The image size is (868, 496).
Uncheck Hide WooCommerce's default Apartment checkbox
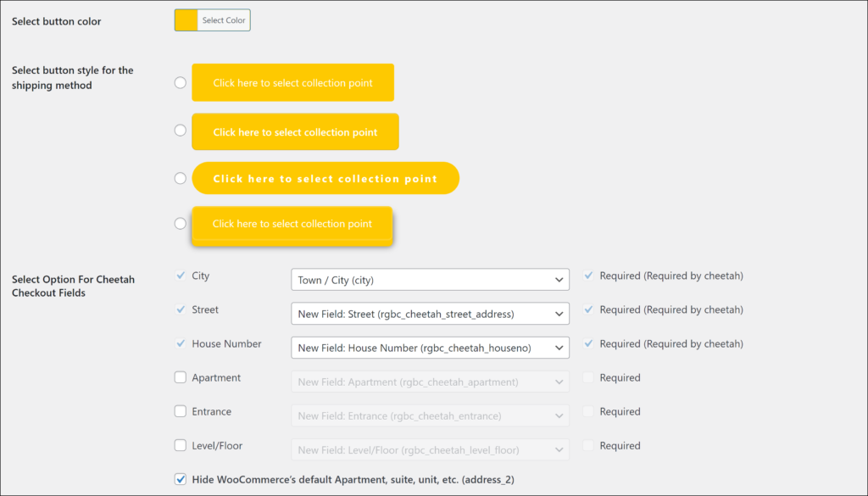point(180,479)
